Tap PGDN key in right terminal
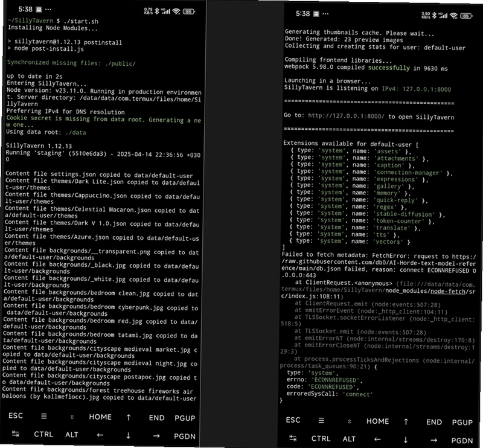This screenshot has width=483, height=448. [462, 441]
